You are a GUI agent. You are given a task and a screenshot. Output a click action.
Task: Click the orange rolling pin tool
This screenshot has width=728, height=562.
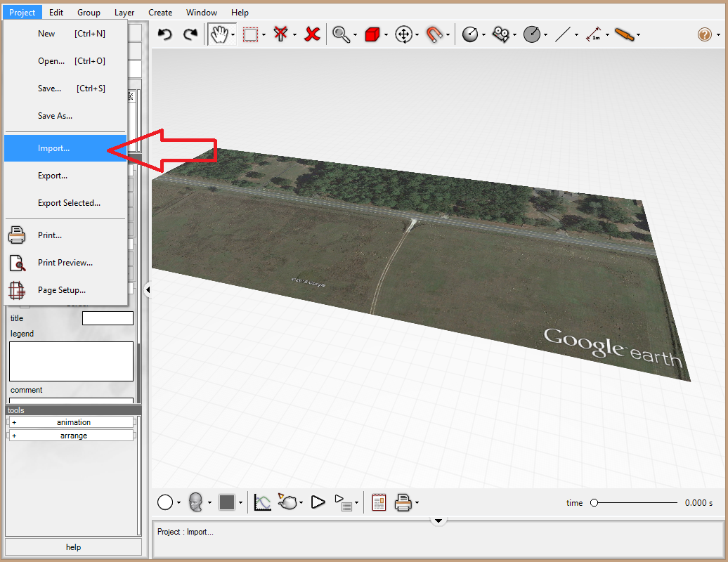pyautogui.click(x=625, y=35)
